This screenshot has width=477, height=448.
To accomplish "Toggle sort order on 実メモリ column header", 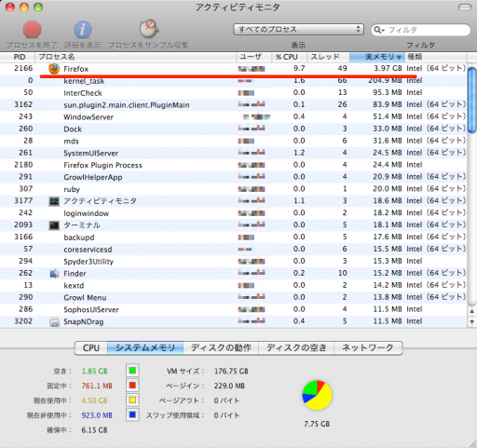I will tap(376, 57).
